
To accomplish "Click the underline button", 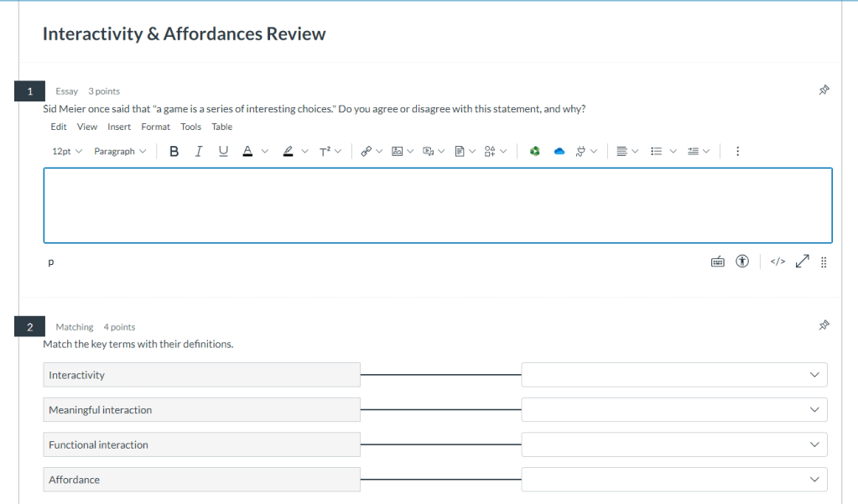I will point(223,151).
